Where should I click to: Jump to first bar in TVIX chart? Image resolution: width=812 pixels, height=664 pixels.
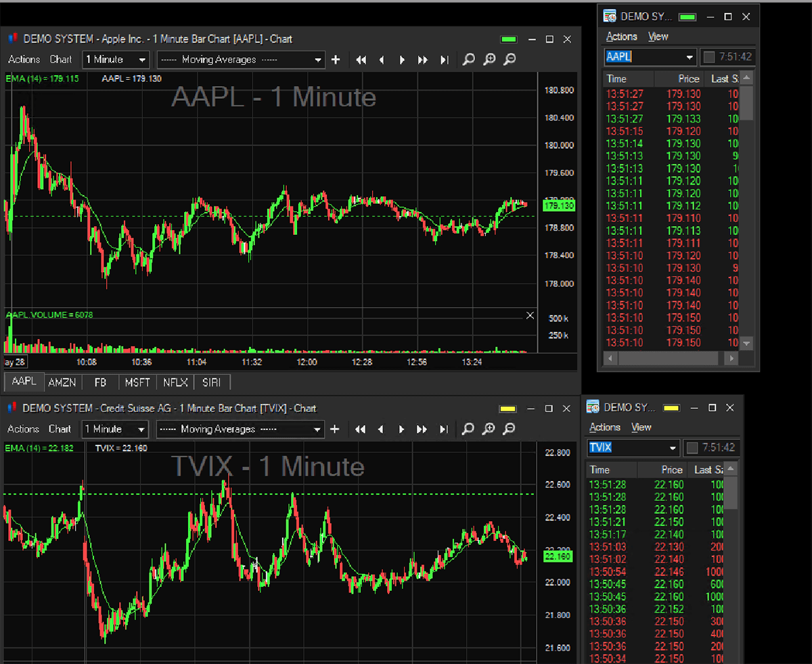pos(361,429)
